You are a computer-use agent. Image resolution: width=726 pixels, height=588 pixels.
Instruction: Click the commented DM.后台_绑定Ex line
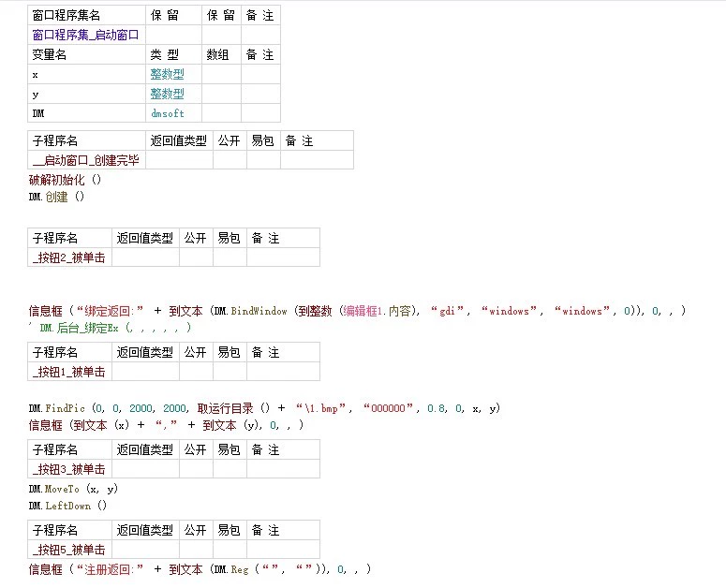(110, 328)
